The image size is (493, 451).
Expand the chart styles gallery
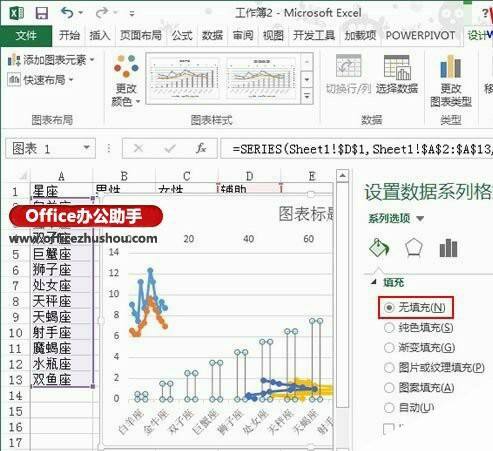(307, 96)
